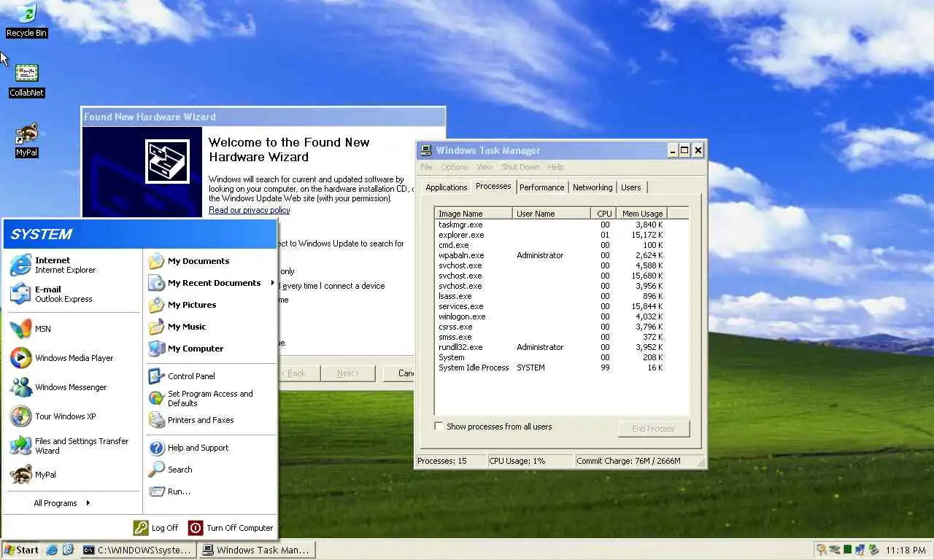Open Task Manager Shut Down menu

(520, 167)
